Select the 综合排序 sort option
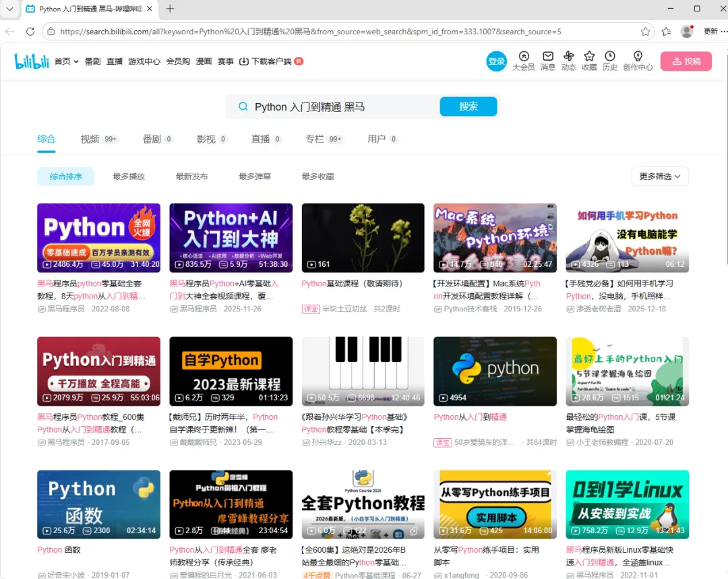Viewport: 728px width, 579px height. (x=65, y=177)
